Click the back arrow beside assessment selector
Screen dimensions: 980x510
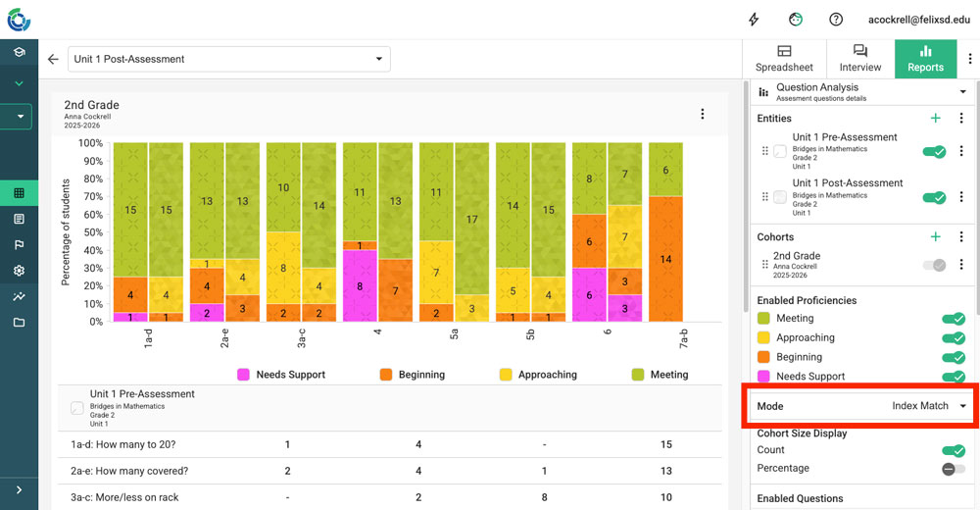(x=53, y=59)
